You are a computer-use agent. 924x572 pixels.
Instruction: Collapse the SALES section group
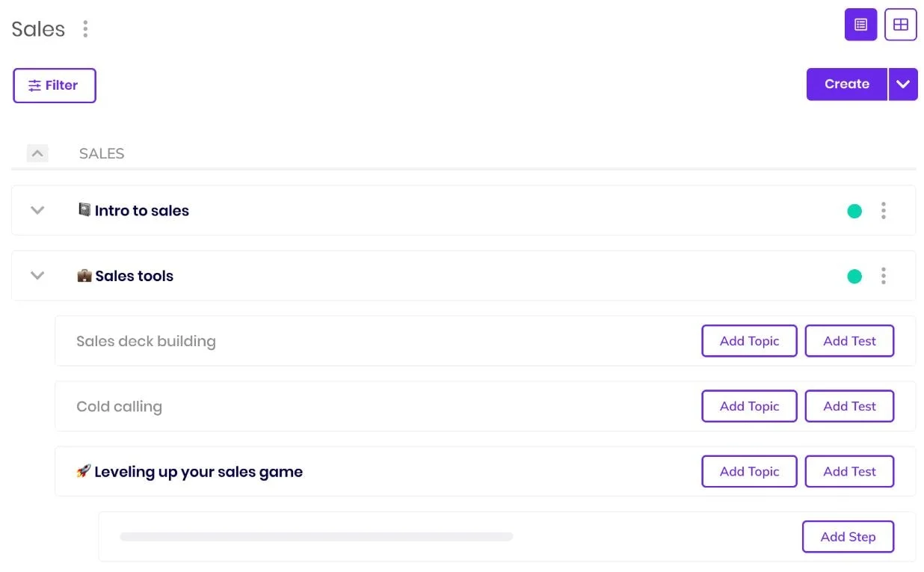pos(37,153)
